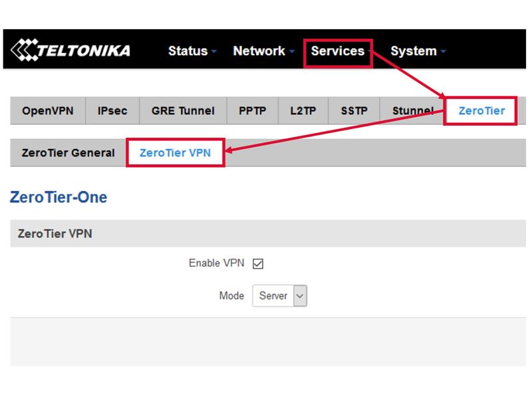Open the Services menu
Screen dimensions: 532x399
338,51
